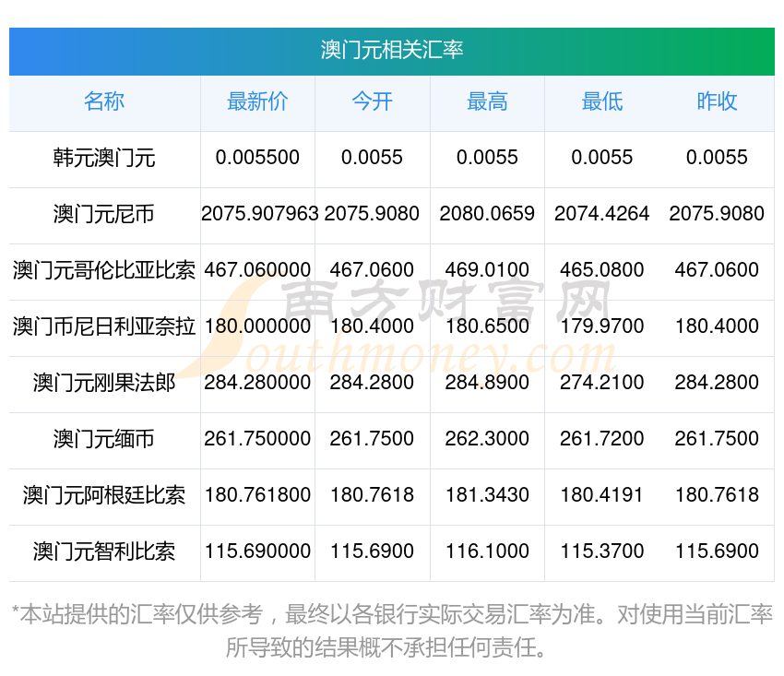
Task: Select the 名称 column header
Action: (104, 101)
